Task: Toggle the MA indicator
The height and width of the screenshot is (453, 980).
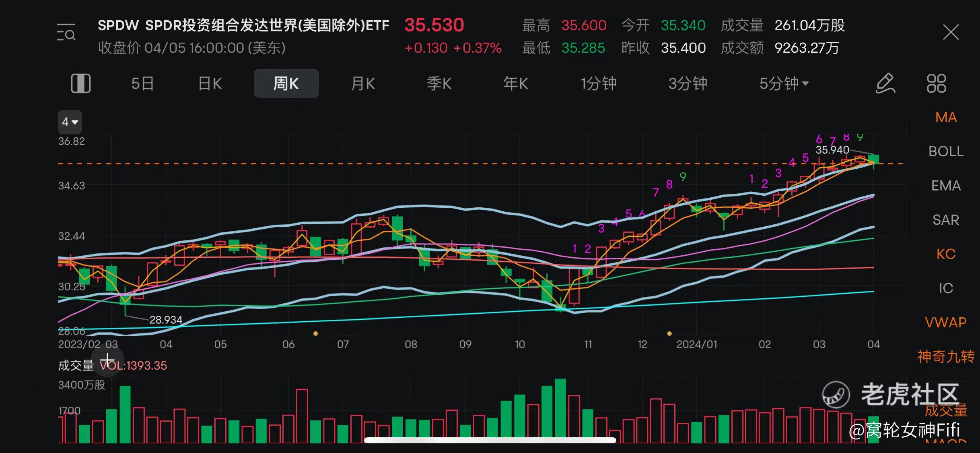Action: click(x=946, y=117)
